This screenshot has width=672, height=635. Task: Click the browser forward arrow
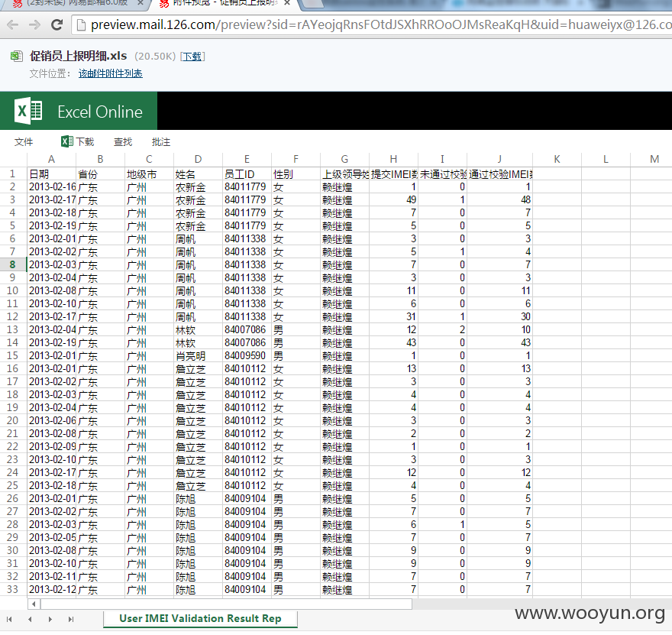(34, 25)
